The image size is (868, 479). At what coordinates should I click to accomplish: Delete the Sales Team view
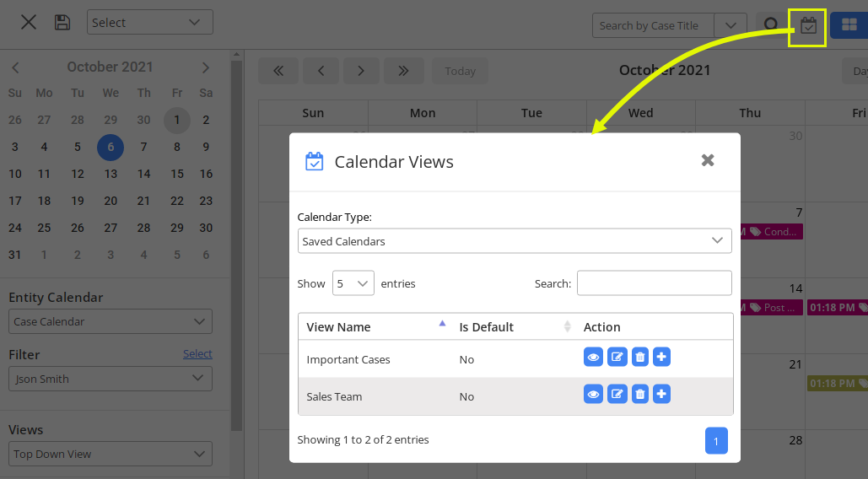[x=640, y=394]
